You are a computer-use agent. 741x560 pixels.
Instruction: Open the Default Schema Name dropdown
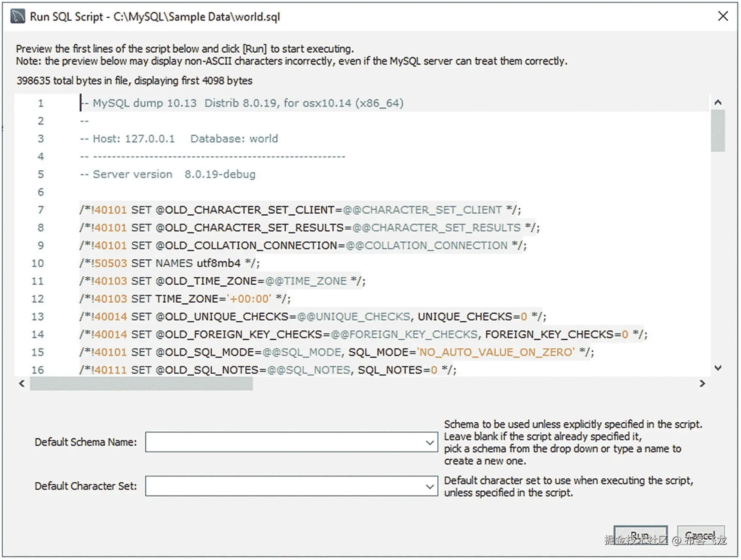430,442
